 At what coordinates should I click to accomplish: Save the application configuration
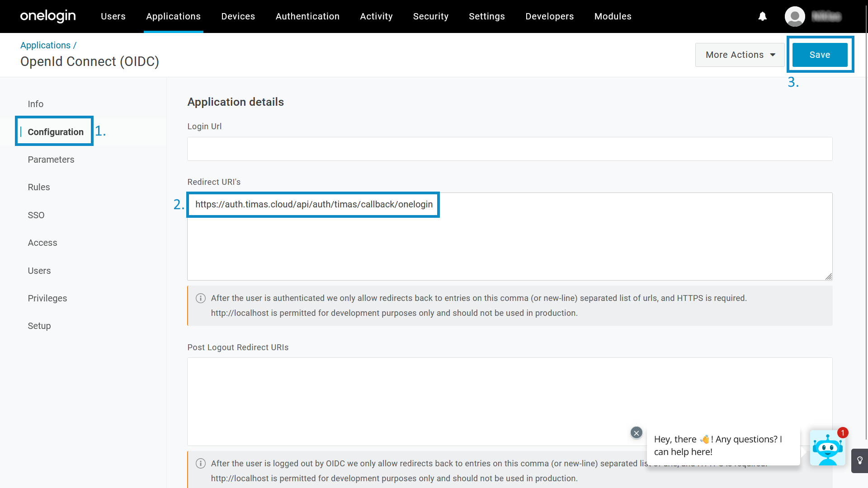point(820,55)
